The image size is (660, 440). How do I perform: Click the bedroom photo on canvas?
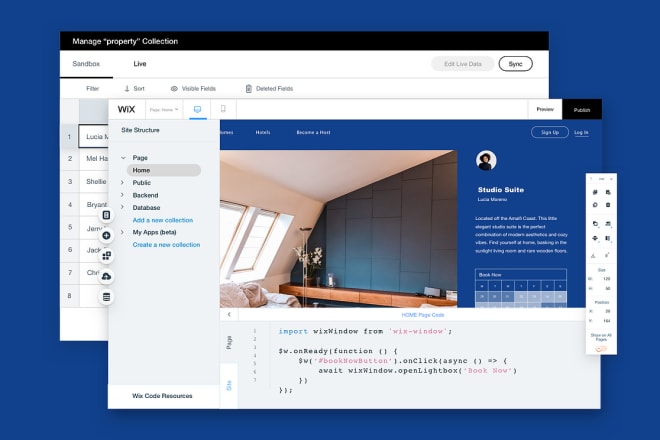338,229
